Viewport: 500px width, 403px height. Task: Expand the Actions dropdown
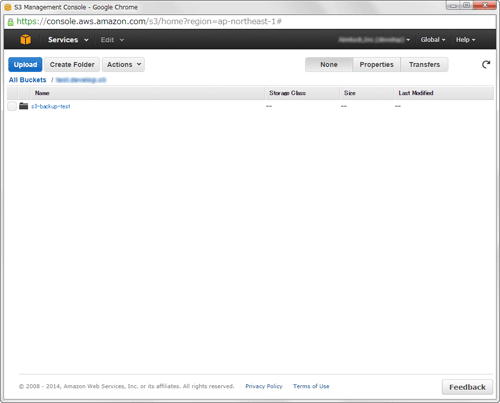click(x=123, y=64)
